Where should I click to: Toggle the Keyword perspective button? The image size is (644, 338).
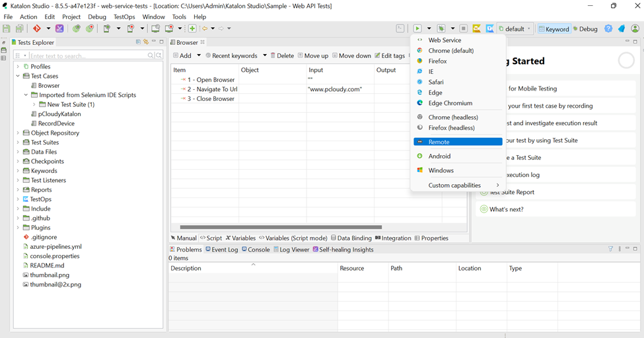[x=554, y=29]
